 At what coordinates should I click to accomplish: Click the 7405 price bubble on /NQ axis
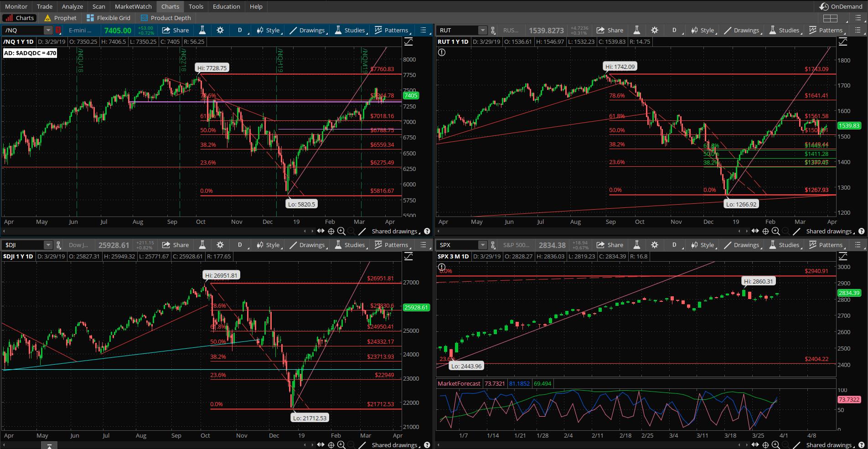coord(411,95)
